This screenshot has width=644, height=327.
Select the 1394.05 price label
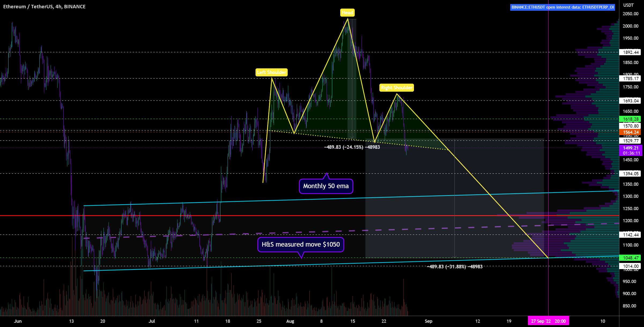631,174
